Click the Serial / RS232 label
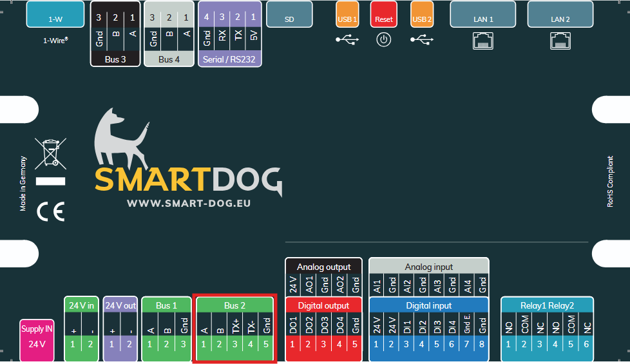Viewport: 630px width, 364px height. click(x=230, y=59)
